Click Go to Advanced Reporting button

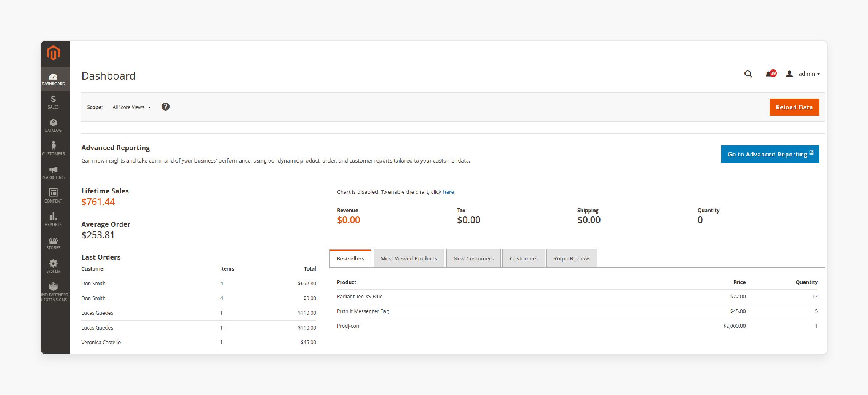770,154
